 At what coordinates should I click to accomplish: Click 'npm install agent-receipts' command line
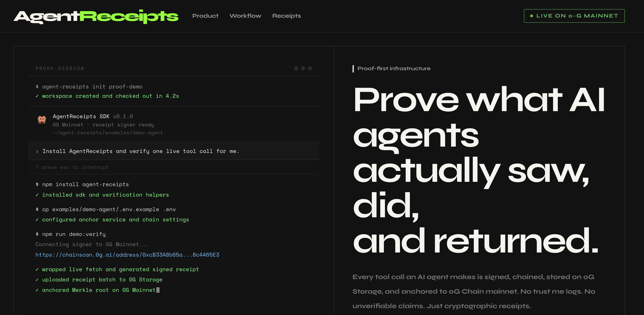pos(82,185)
